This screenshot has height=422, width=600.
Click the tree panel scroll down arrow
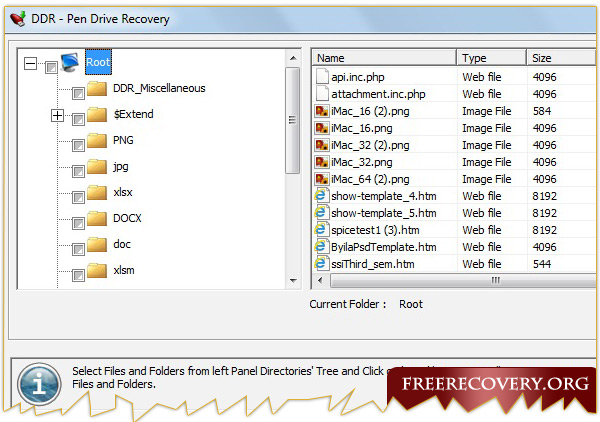coord(293,280)
